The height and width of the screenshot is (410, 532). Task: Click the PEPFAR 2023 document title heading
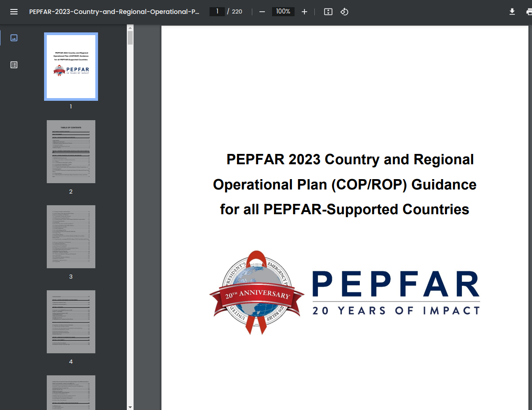coord(344,185)
